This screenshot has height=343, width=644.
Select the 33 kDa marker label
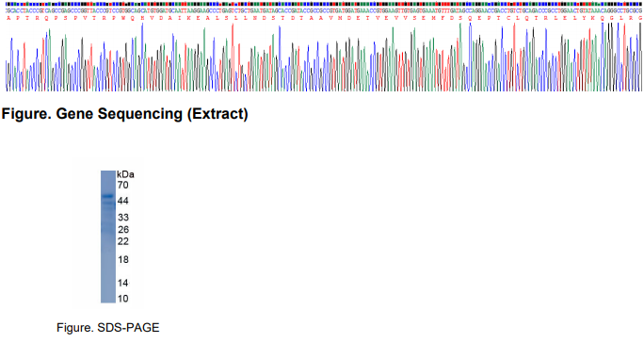(x=123, y=217)
